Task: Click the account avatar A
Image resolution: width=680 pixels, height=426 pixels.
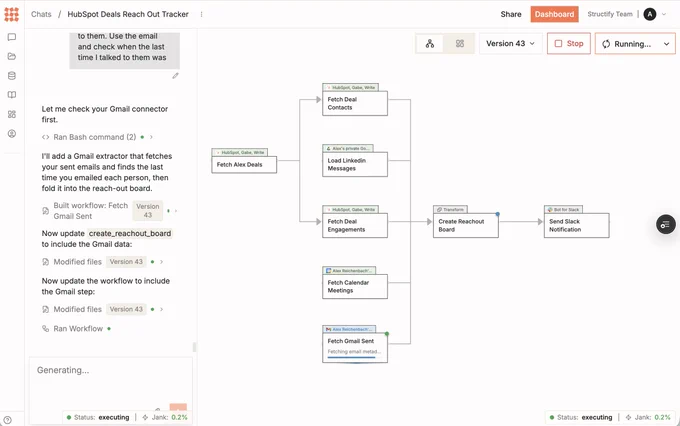Action: [x=650, y=14]
